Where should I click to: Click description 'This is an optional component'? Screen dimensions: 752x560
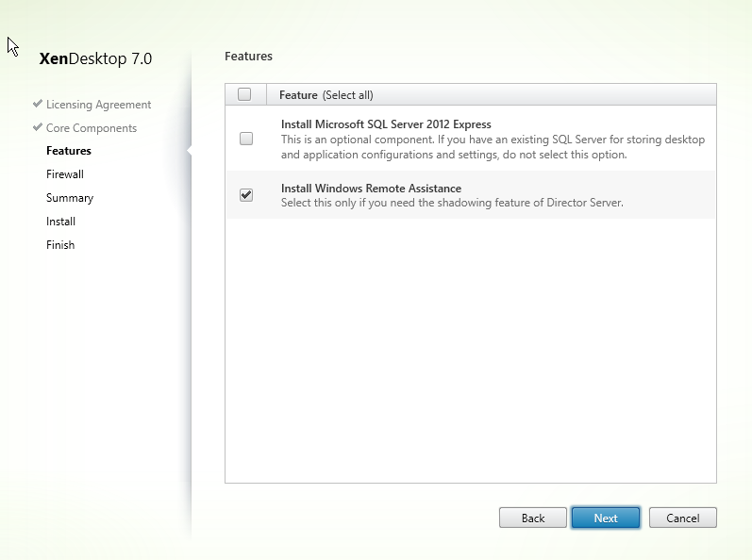click(x=493, y=147)
